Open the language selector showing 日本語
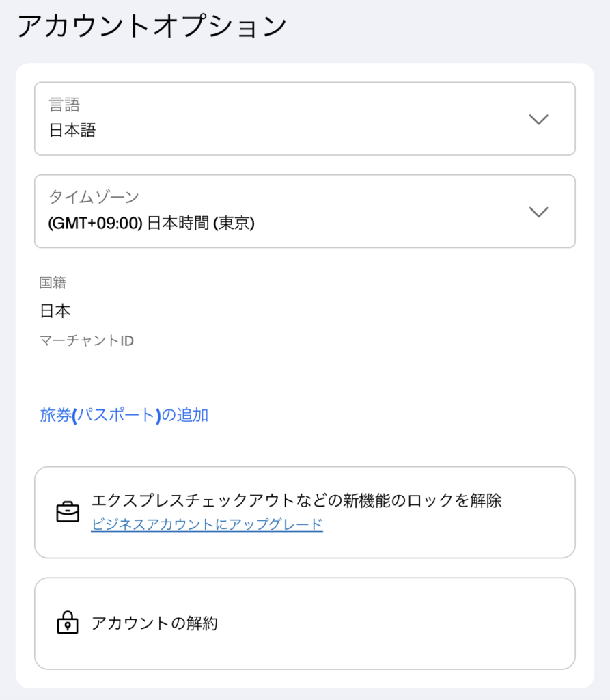Screen dimensions: 610x700 click(x=305, y=119)
